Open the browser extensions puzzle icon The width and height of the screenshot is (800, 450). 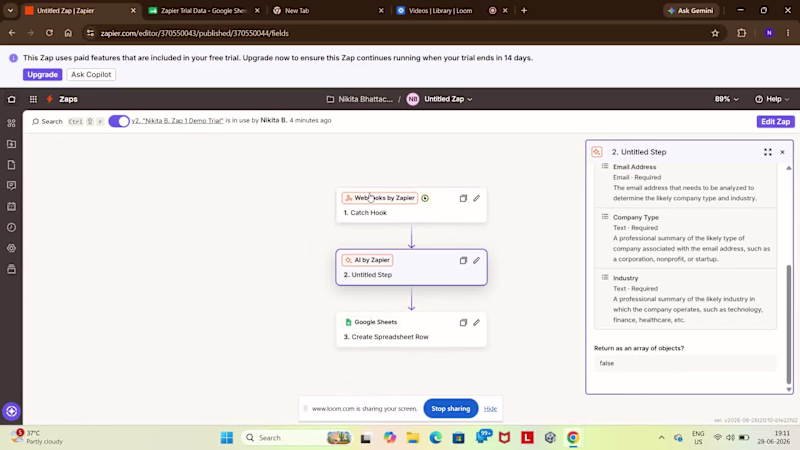tap(741, 33)
